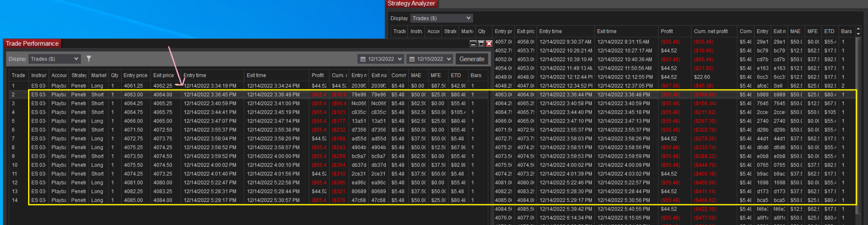Select trade row 2 in Trade Performance

tap(249, 95)
